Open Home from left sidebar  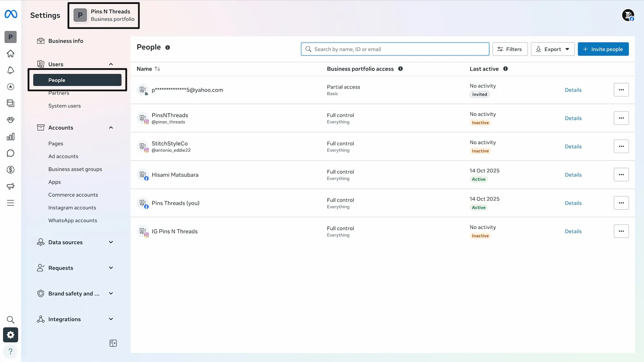pos(11,53)
